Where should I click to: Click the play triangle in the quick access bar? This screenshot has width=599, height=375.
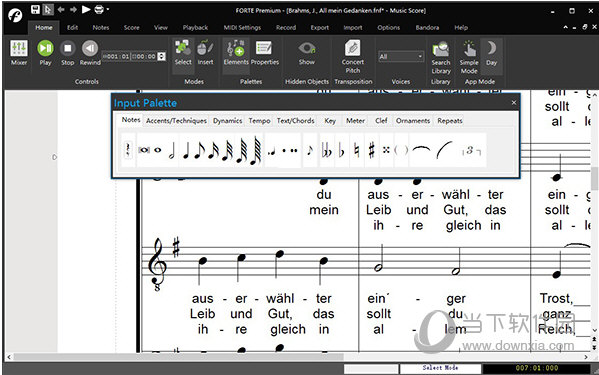(x=86, y=9)
